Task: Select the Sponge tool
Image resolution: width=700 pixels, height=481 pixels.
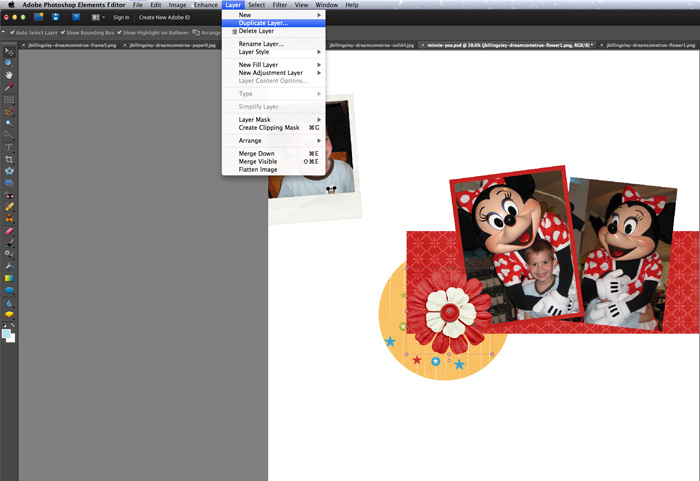Action: [x=9, y=315]
